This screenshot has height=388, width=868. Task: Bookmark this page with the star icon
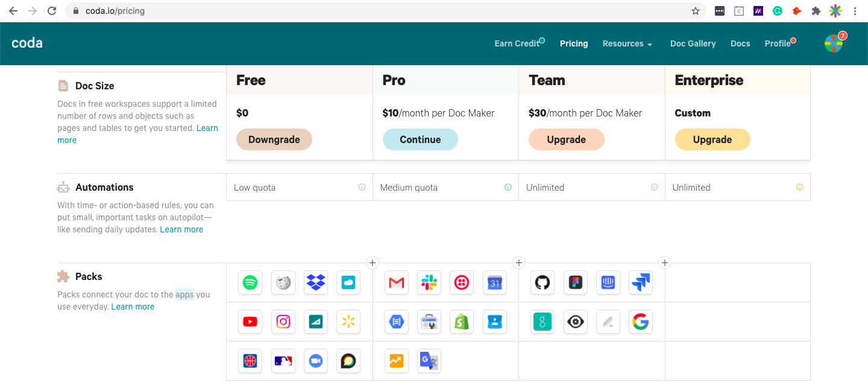tap(696, 11)
